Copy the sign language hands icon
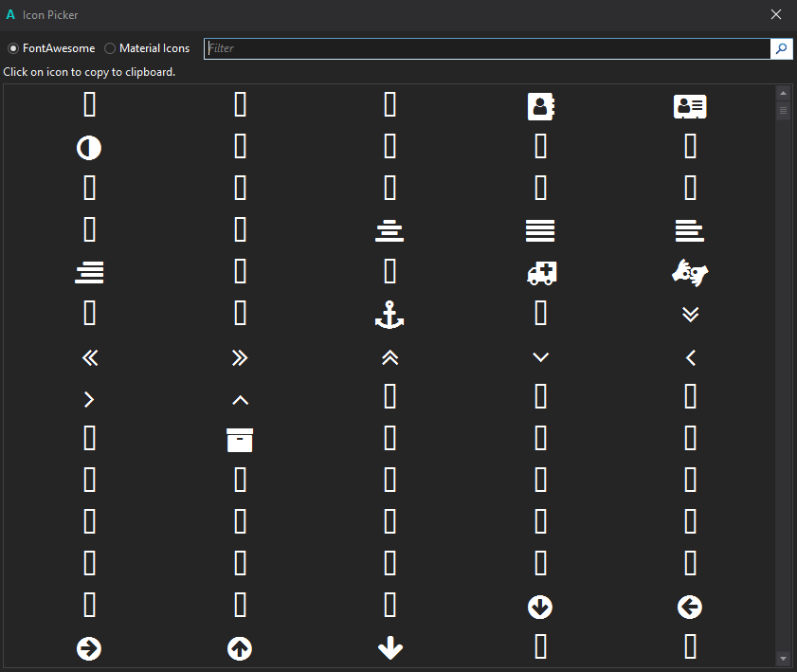The image size is (797, 672). 690,273
